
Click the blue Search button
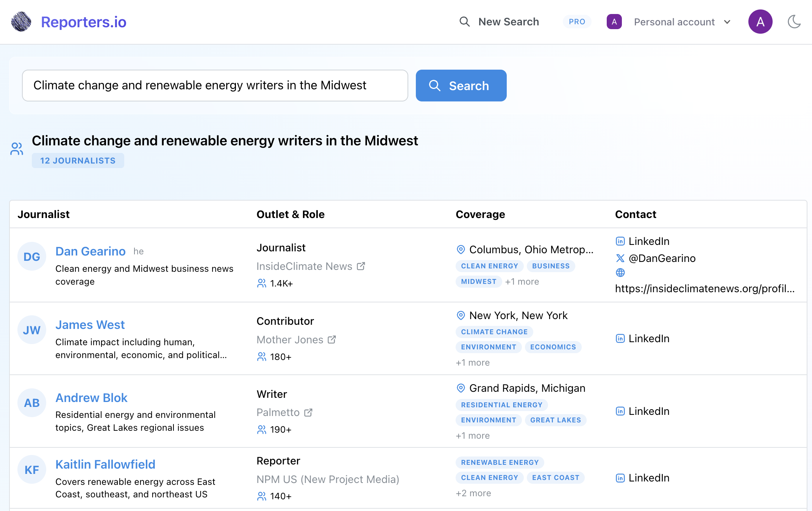tap(461, 86)
